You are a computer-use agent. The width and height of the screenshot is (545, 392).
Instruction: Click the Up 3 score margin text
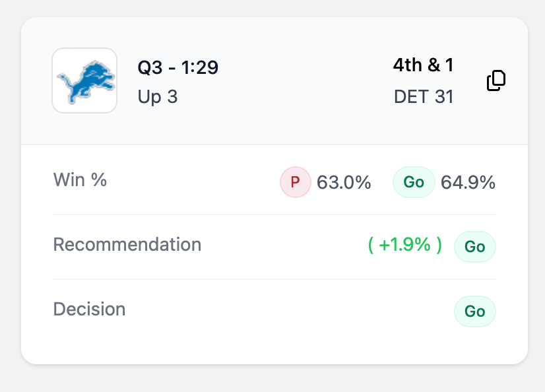coord(158,97)
